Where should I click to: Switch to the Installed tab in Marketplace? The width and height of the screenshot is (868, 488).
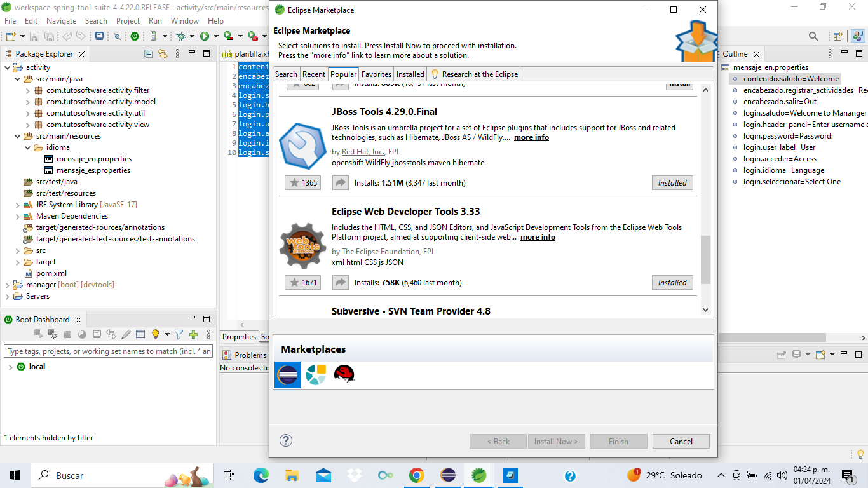(x=410, y=74)
